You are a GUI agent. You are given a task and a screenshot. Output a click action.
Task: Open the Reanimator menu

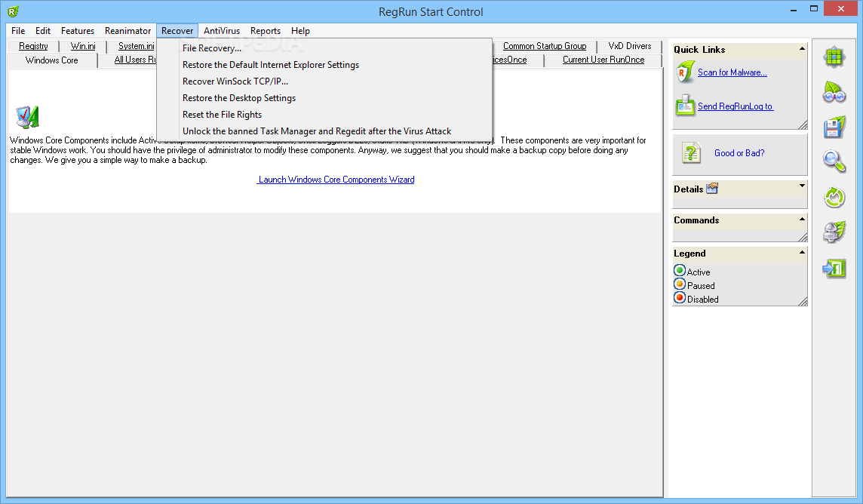(127, 31)
